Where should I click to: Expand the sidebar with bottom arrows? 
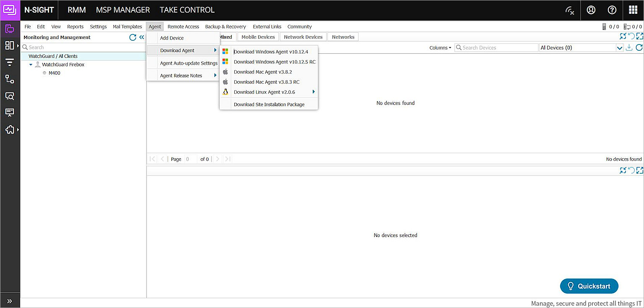[10, 301]
